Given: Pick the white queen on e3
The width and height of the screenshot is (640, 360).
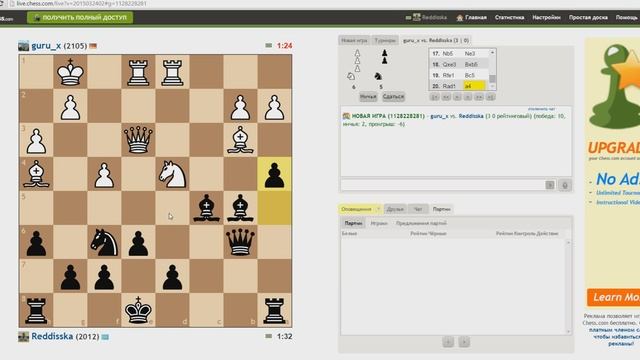Looking at the screenshot, I should [x=138, y=140].
